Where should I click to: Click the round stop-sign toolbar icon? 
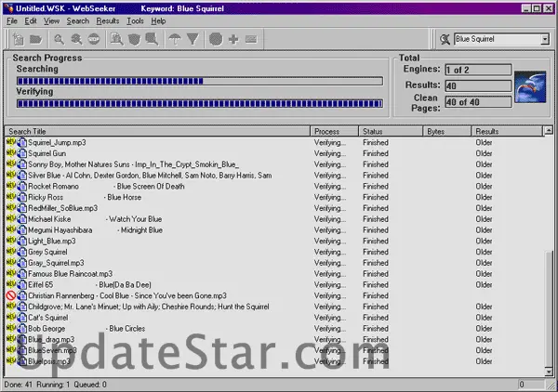pos(94,39)
